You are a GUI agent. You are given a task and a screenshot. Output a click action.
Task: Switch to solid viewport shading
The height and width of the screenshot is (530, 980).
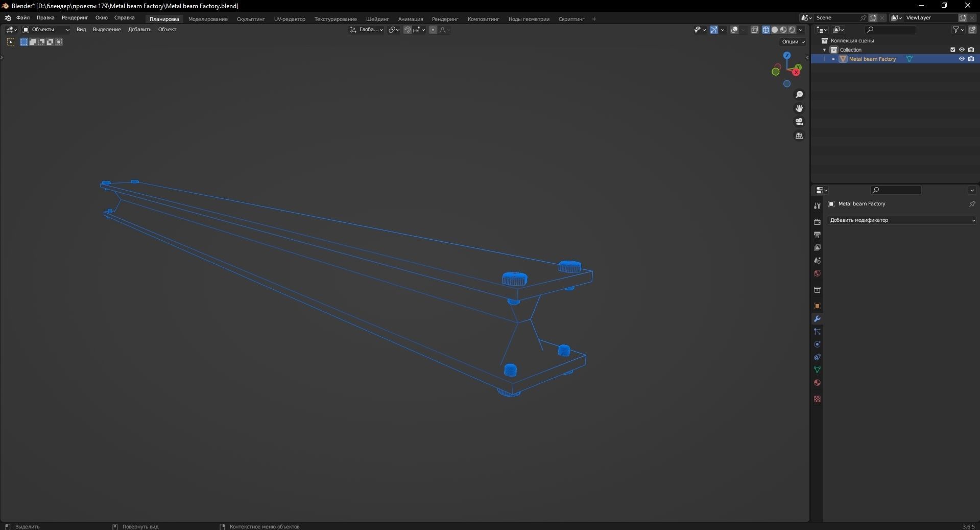[x=775, y=30]
